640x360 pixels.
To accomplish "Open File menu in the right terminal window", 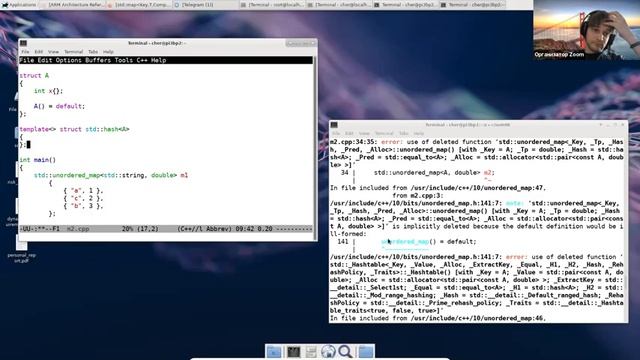I will (x=336, y=133).
